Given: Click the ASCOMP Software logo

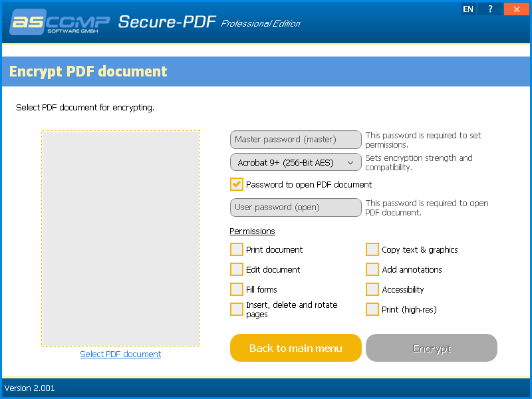Looking at the screenshot, I should click(x=59, y=23).
